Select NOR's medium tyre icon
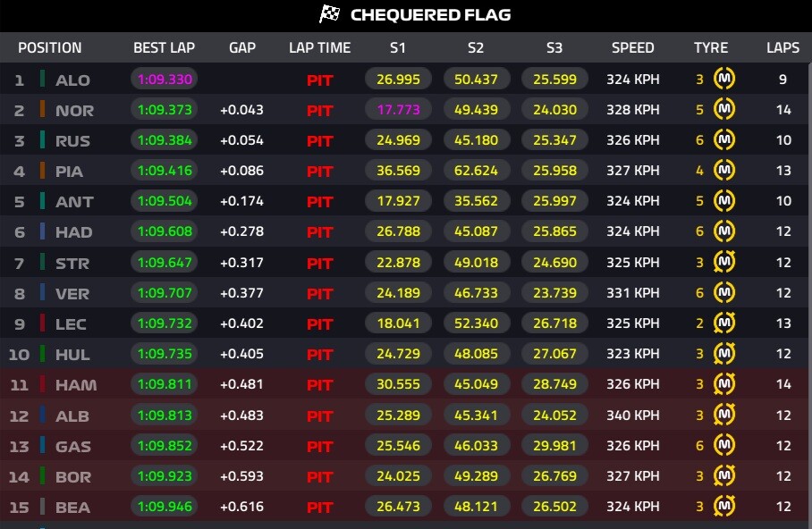 [725, 110]
